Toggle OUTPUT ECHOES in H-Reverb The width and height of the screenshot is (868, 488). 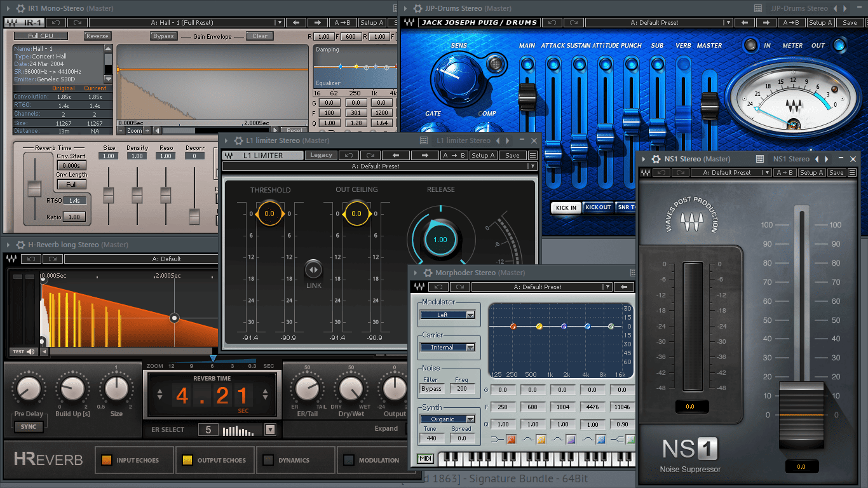click(x=187, y=460)
